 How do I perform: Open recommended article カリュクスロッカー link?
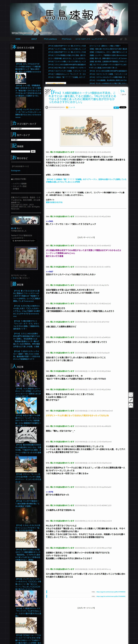(28, 113)
